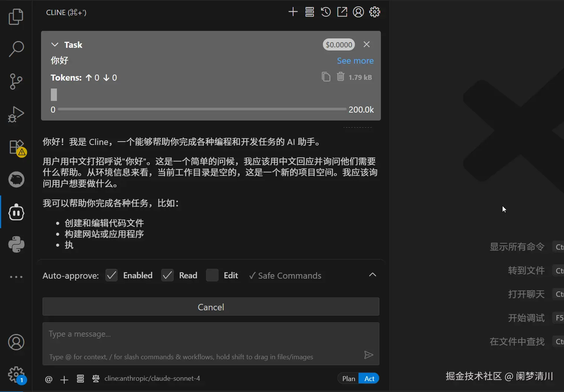
Task: Click the 200.0k context limit value
Action: tap(361, 110)
